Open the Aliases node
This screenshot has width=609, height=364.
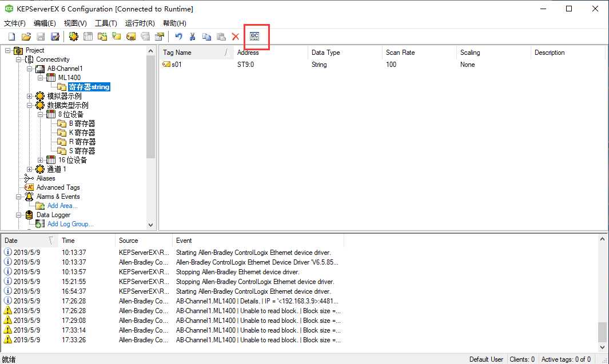tap(46, 178)
